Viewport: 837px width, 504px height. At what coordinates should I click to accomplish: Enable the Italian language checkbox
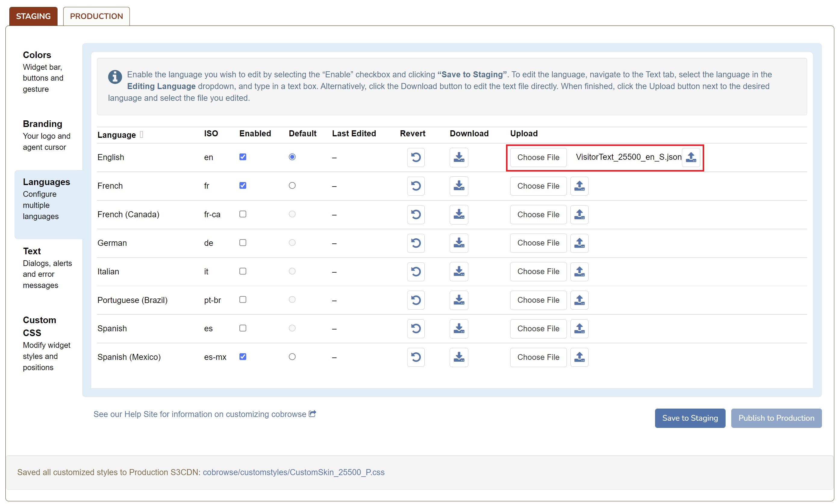(x=242, y=271)
